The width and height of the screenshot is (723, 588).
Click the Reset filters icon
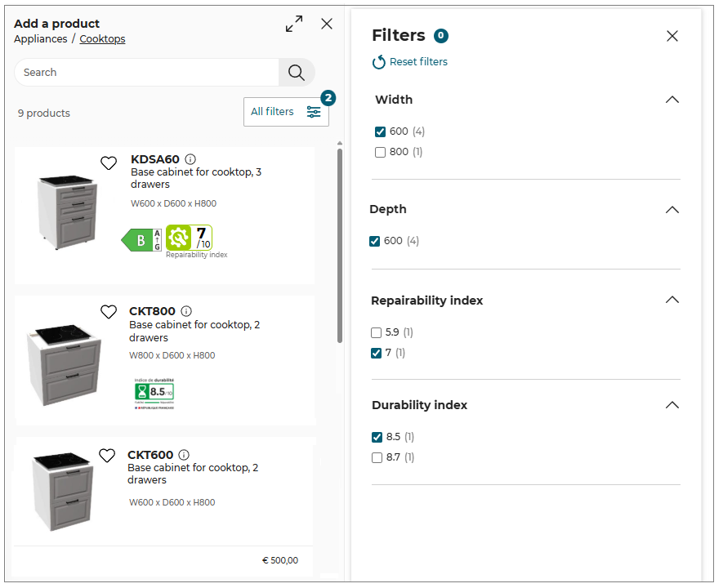click(377, 62)
